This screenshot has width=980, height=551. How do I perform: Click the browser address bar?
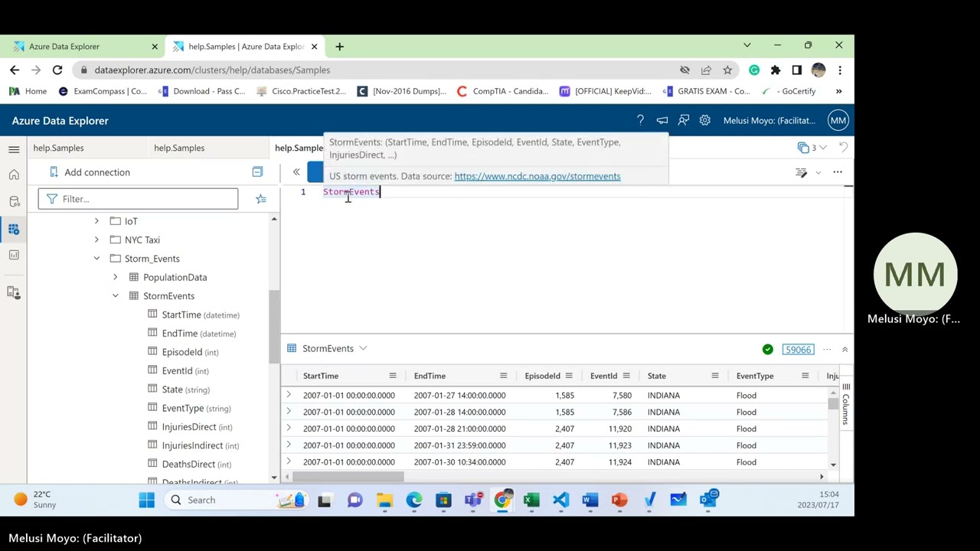[x=383, y=70]
